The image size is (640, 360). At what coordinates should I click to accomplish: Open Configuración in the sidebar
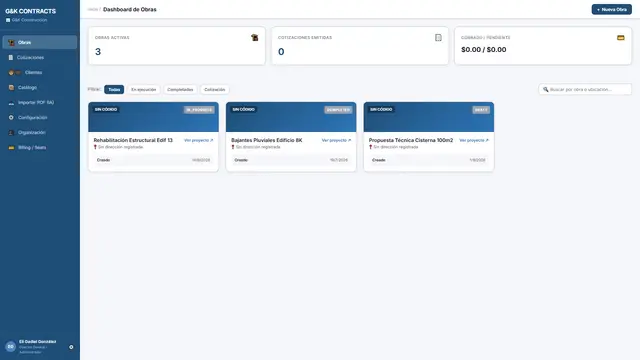pos(40,118)
